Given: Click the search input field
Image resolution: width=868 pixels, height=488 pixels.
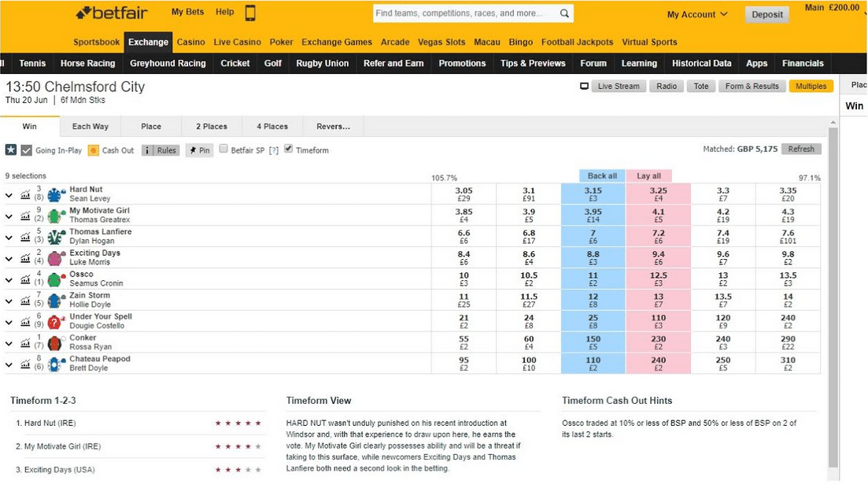Looking at the screenshot, I should coord(466,13).
